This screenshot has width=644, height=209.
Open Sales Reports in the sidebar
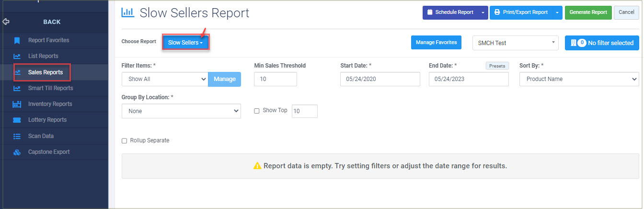point(46,72)
